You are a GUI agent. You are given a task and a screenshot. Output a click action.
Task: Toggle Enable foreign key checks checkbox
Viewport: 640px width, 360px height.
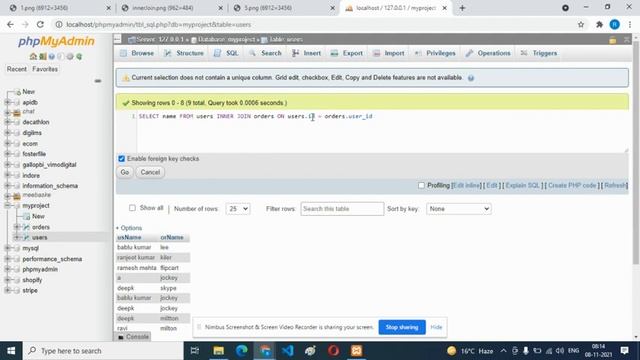pyautogui.click(x=122, y=158)
